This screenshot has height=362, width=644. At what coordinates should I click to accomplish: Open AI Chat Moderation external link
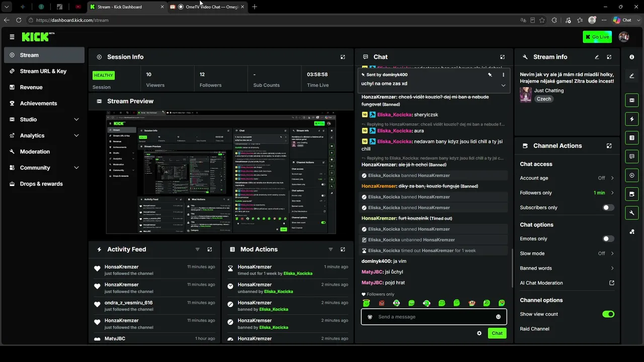click(x=612, y=283)
